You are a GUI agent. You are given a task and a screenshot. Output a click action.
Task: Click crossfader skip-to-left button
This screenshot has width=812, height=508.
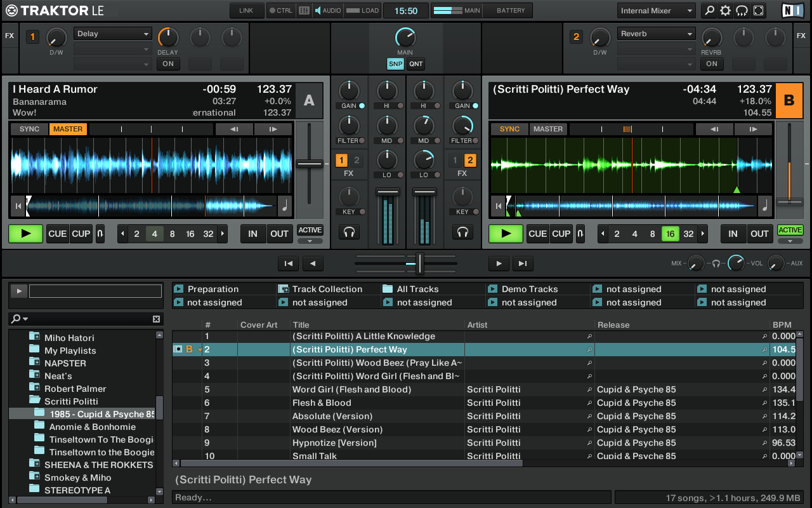[x=288, y=264]
